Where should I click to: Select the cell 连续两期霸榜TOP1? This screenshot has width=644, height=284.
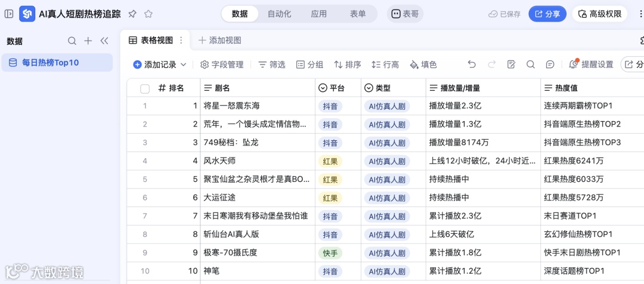(x=592, y=106)
